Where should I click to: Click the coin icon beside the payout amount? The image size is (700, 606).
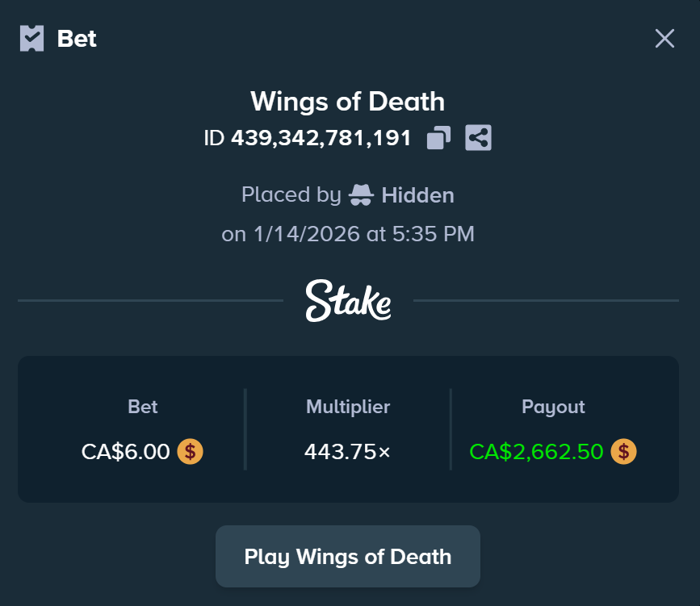click(623, 451)
